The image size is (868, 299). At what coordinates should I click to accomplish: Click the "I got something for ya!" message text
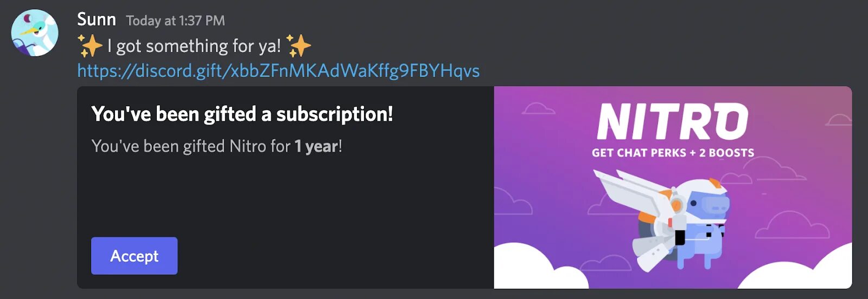click(x=194, y=46)
